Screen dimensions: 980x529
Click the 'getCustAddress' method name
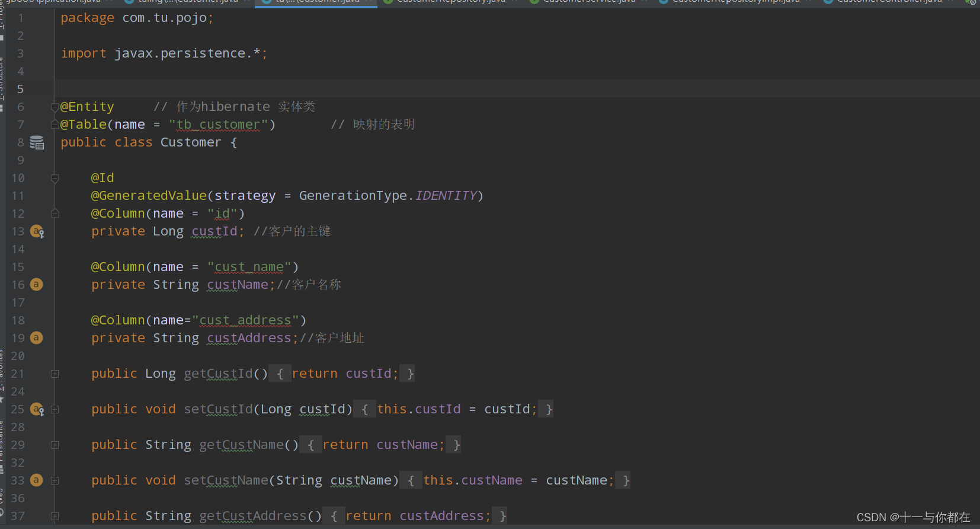click(x=253, y=516)
